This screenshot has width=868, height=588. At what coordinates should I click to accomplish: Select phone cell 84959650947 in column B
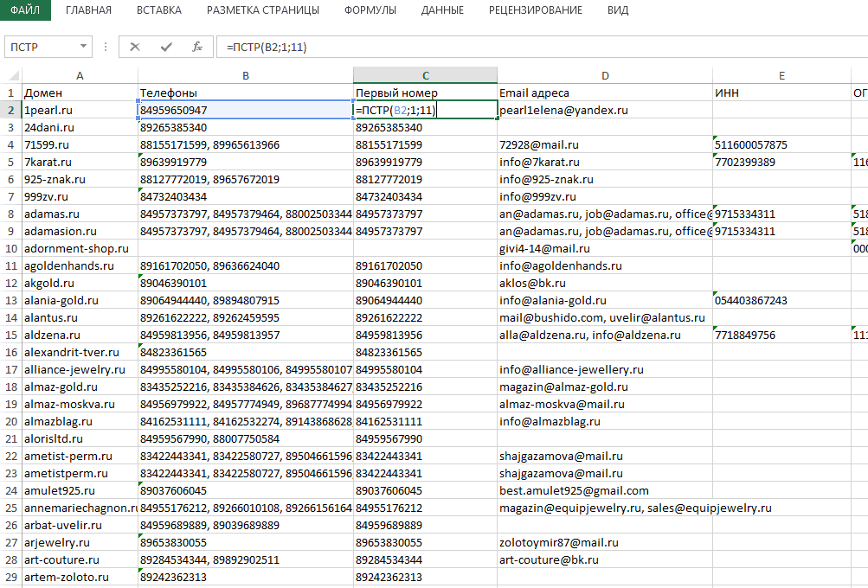click(246, 110)
